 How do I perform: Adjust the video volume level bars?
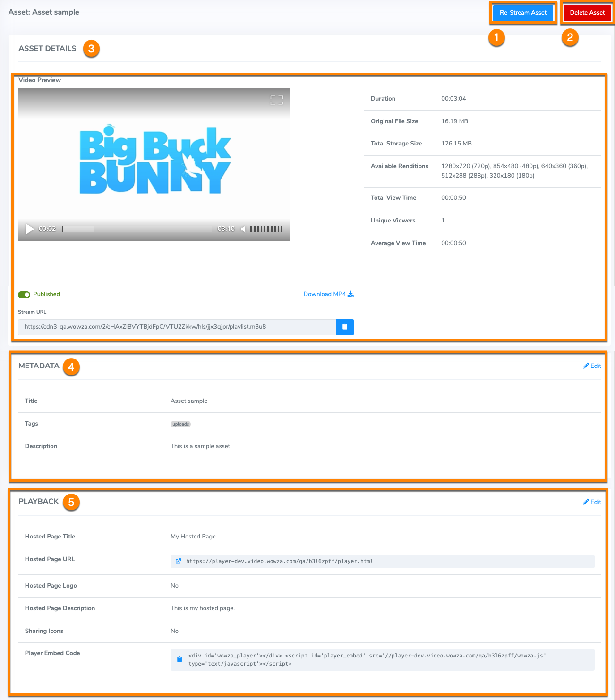click(x=266, y=229)
